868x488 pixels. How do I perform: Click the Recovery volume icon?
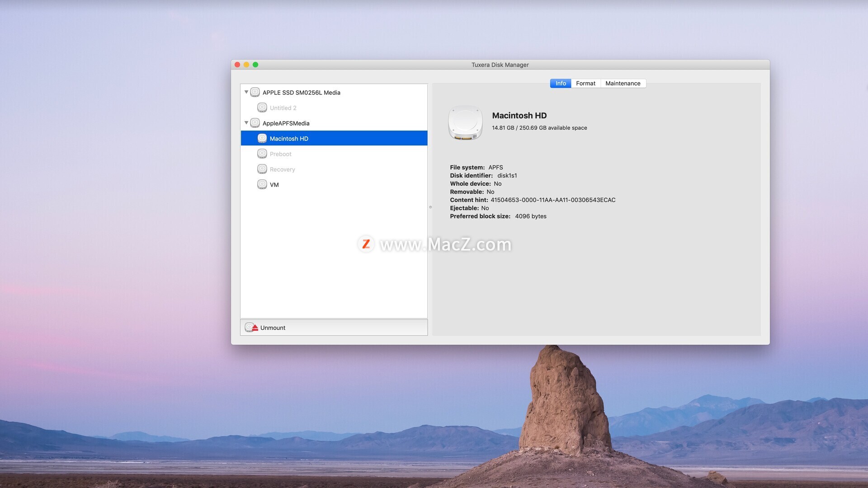tap(262, 169)
